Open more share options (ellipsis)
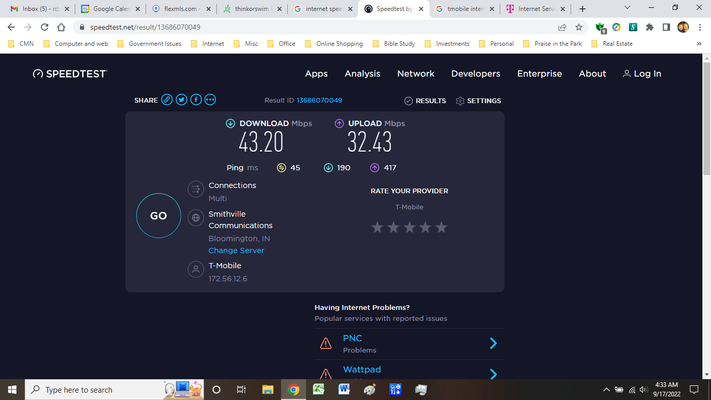The image size is (711, 400). [210, 100]
